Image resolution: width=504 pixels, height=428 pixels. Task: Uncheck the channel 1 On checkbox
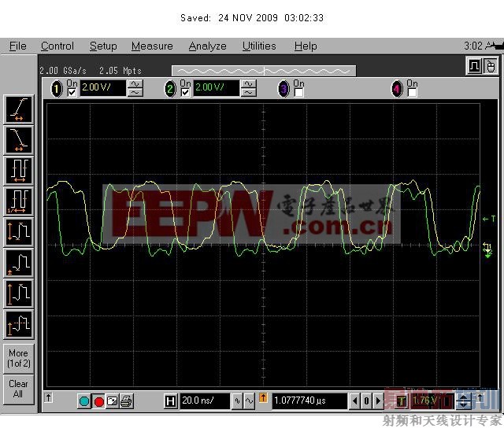72,93
